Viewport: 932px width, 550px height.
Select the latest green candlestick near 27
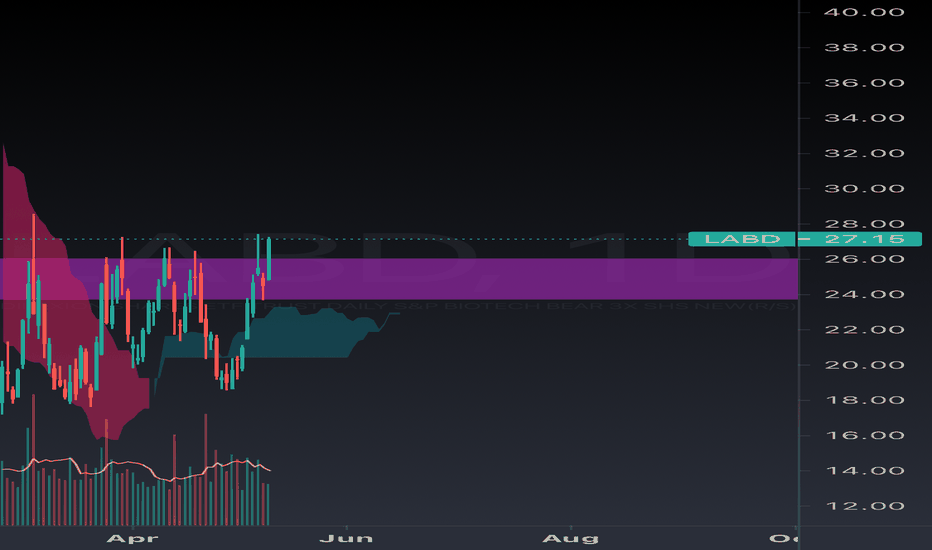(269, 259)
